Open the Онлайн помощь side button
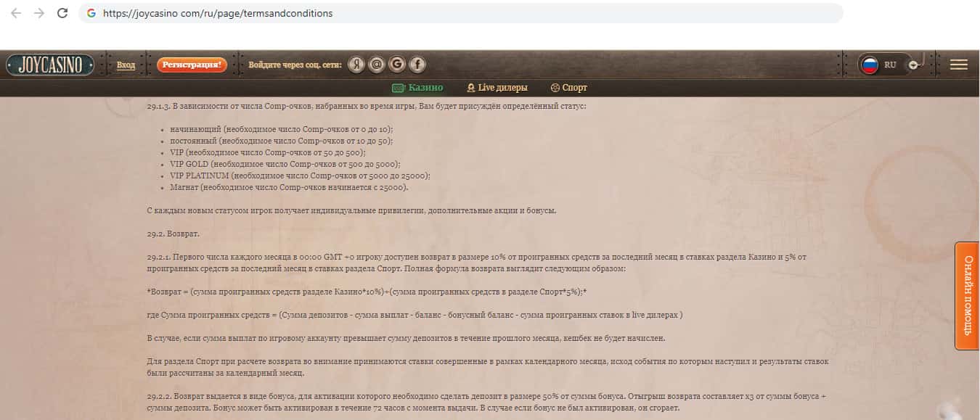Screen dimensions: 980x420 967,296
